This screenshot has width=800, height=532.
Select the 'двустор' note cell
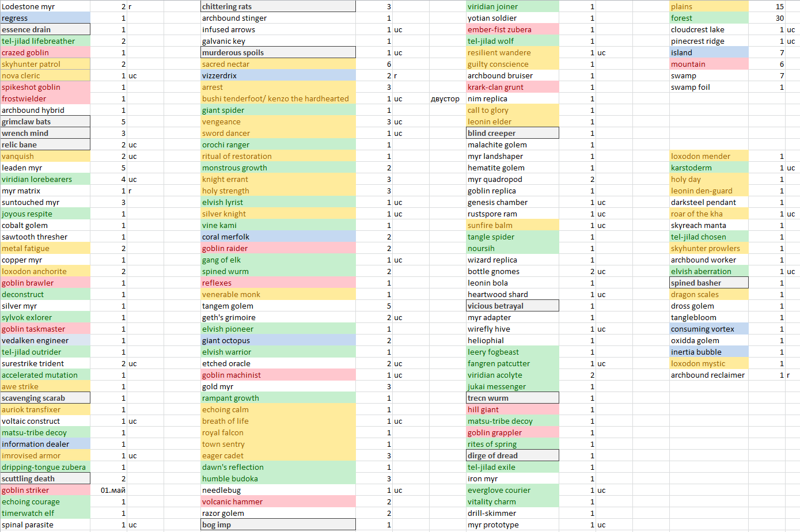pyautogui.click(x=448, y=98)
